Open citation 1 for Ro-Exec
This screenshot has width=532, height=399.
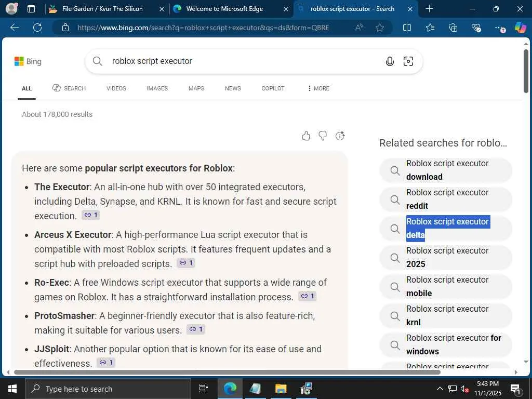tap(308, 296)
